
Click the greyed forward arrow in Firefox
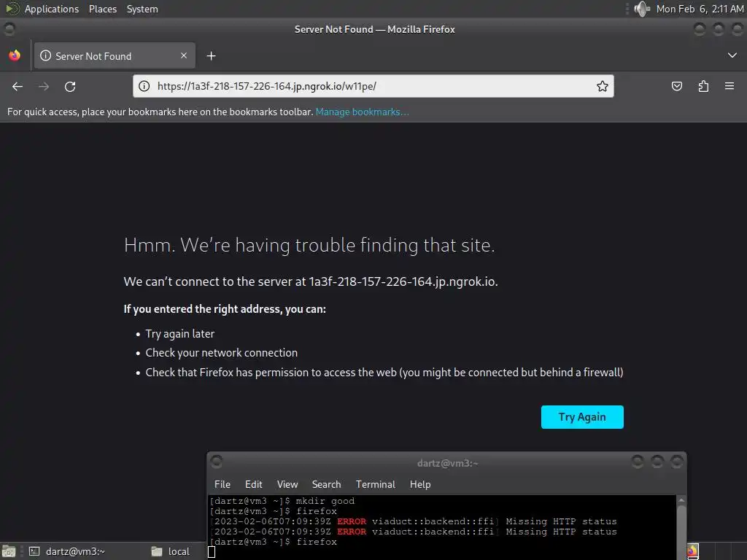coord(44,86)
